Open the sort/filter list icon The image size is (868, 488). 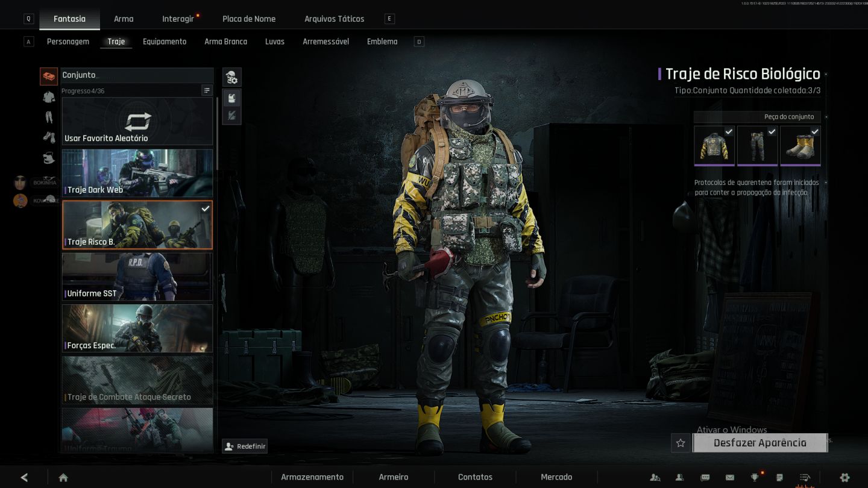207,90
